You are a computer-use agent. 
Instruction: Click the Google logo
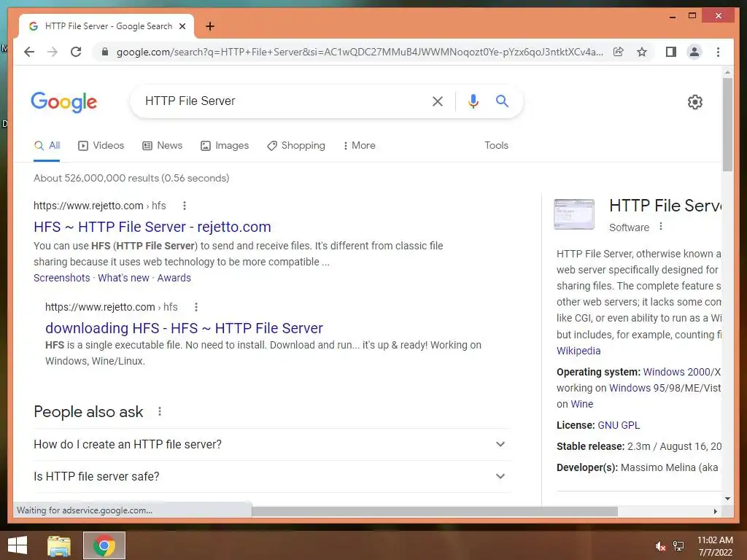64,102
